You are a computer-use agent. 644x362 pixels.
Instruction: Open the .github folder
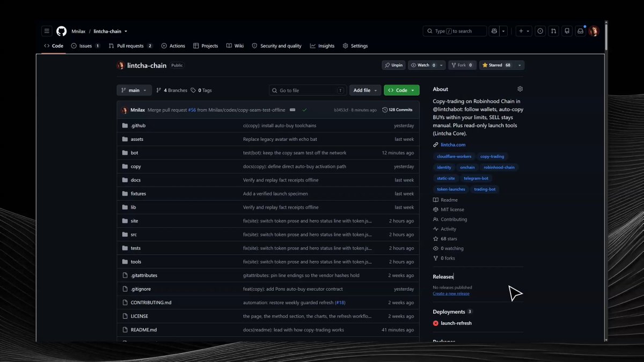click(x=138, y=125)
